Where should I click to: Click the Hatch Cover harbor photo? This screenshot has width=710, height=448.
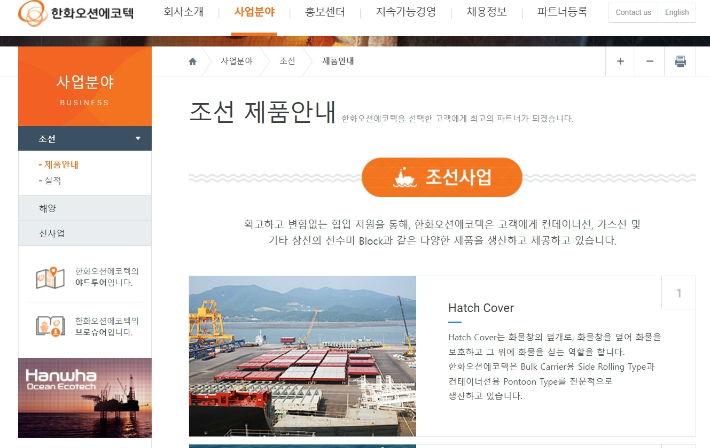click(x=302, y=355)
